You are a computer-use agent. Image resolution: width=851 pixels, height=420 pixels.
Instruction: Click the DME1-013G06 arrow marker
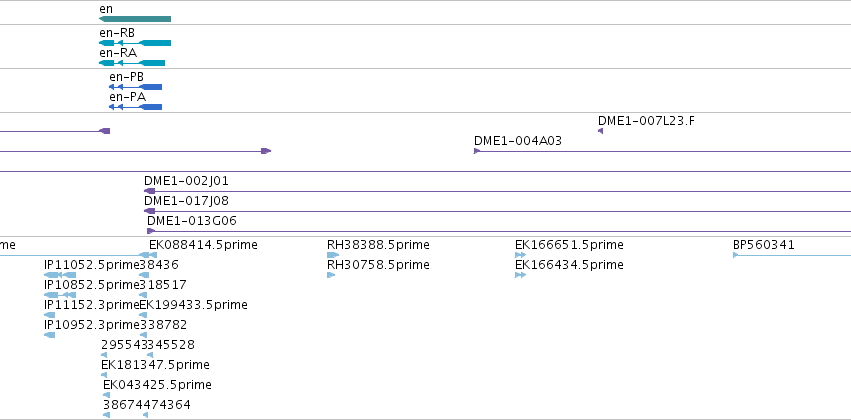[x=151, y=231]
